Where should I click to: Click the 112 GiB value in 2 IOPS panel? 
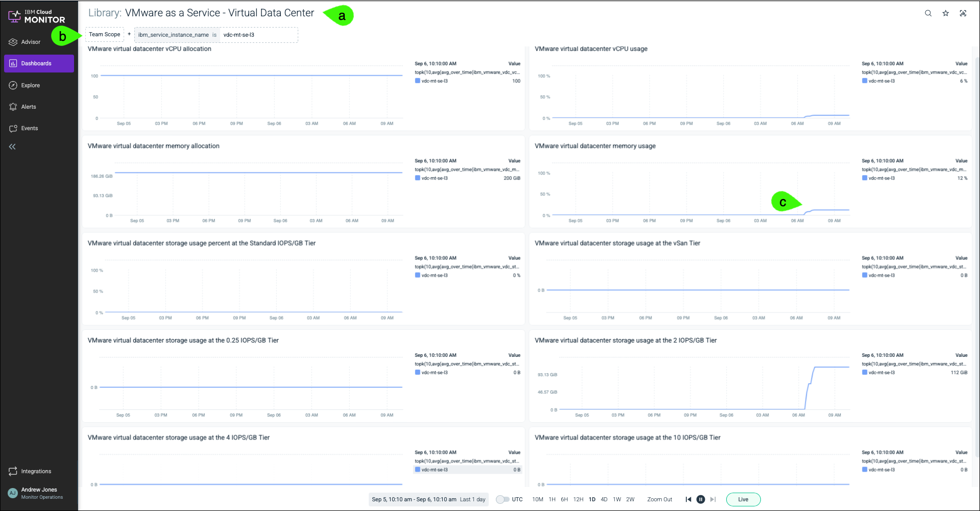tap(959, 373)
